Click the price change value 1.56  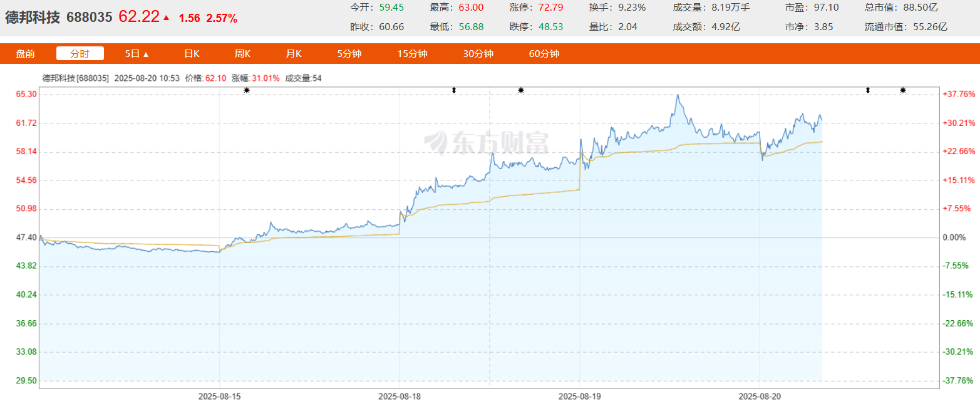[x=189, y=19]
